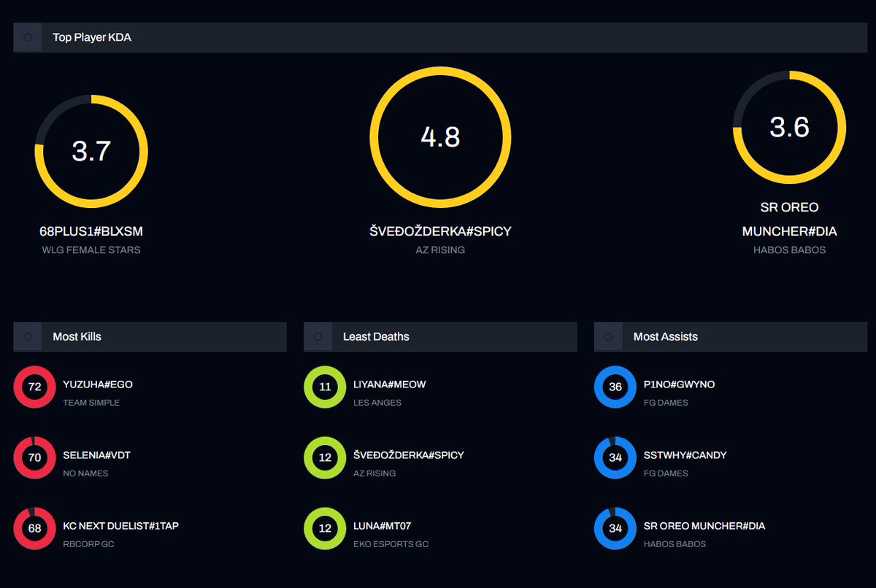Click the circle icon beside Most Kills
This screenshot has height=588, width=876.
[x=28, y=337]
